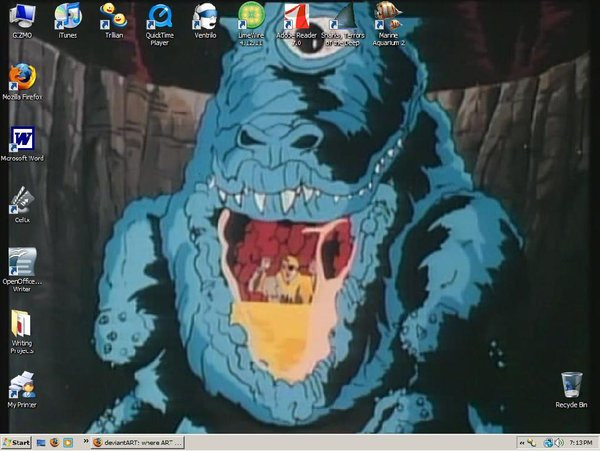Click the media player quick launch icon
This screenshot has height=451, width=600.
(x=68, y=443)
